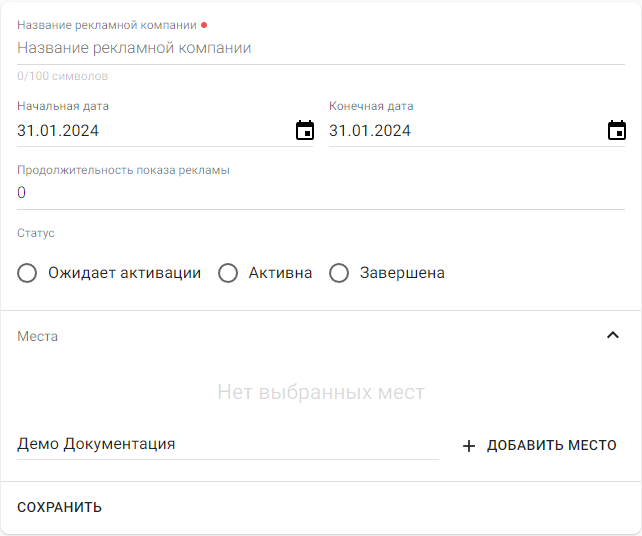Collapse the Места section chevron
The image size is (642, 536).
click(x=613, y=335)
